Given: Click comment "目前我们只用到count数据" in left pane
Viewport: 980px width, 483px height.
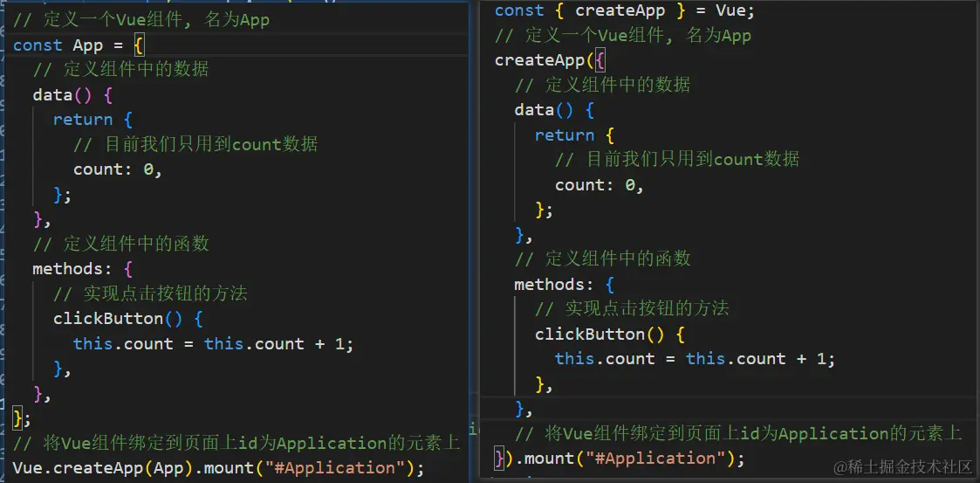Looking at the screenshot, I should coord(195,144).
